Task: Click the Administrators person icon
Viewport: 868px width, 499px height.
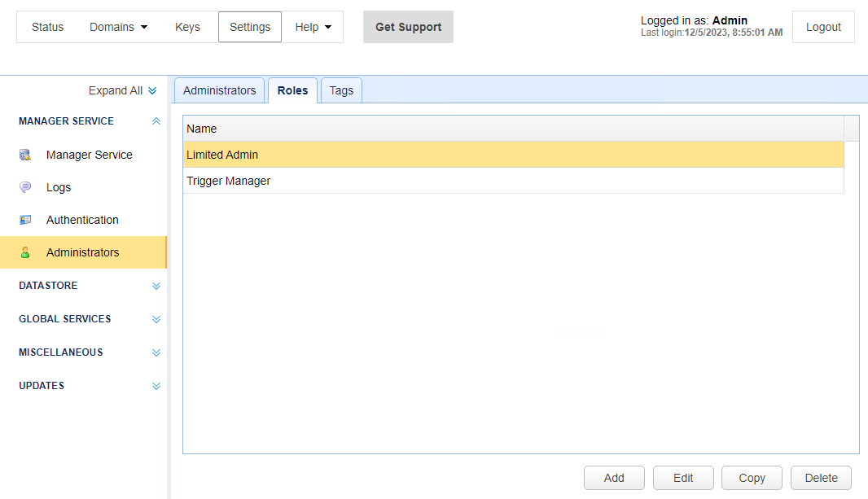Action: (x=25, y=252)
